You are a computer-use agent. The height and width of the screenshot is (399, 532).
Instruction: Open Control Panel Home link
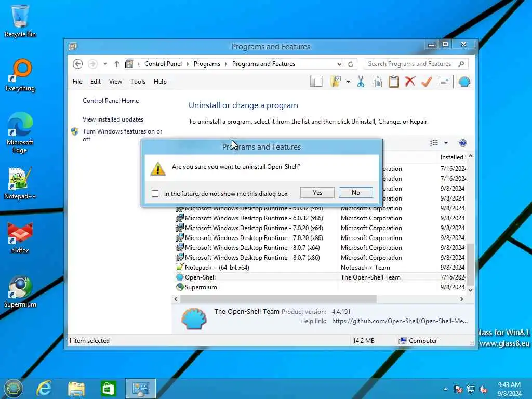(x=111, y=101)
